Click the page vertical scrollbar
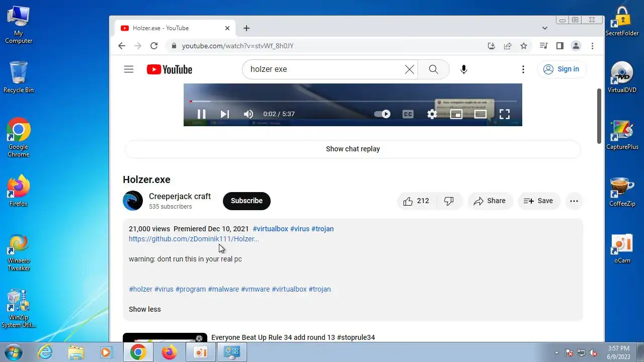The image size is (644, 362). [599, 116]
